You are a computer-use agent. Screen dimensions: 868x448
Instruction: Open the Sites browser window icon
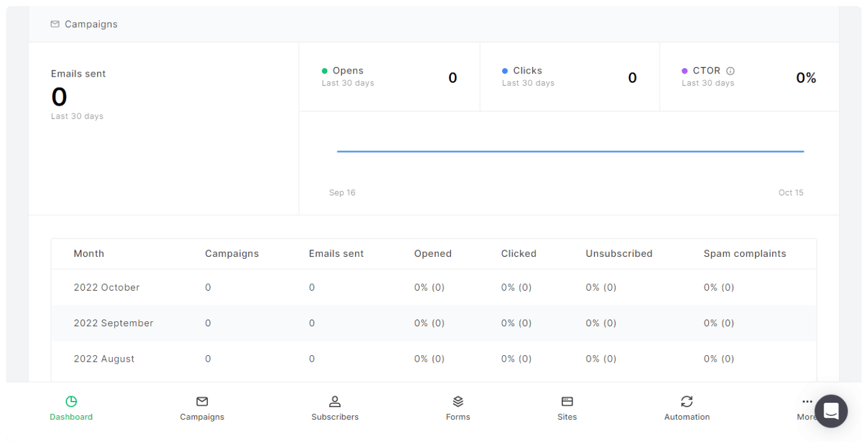coord(567,402)
